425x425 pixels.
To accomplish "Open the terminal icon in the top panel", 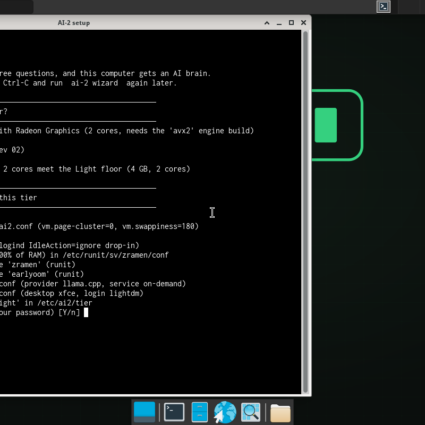I will point(383,7).
